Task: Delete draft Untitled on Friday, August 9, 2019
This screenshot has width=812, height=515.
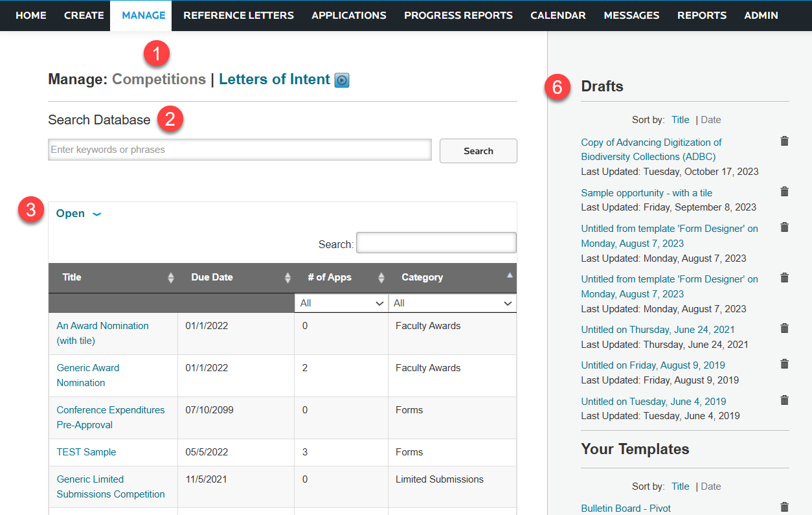Action: coord(784,364)
